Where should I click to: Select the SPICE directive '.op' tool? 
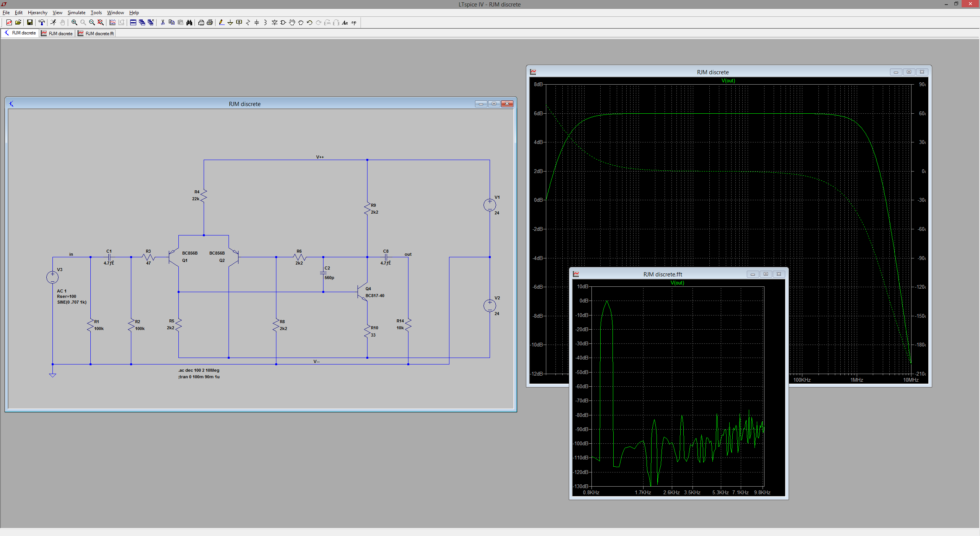click(x=354, y=23)
